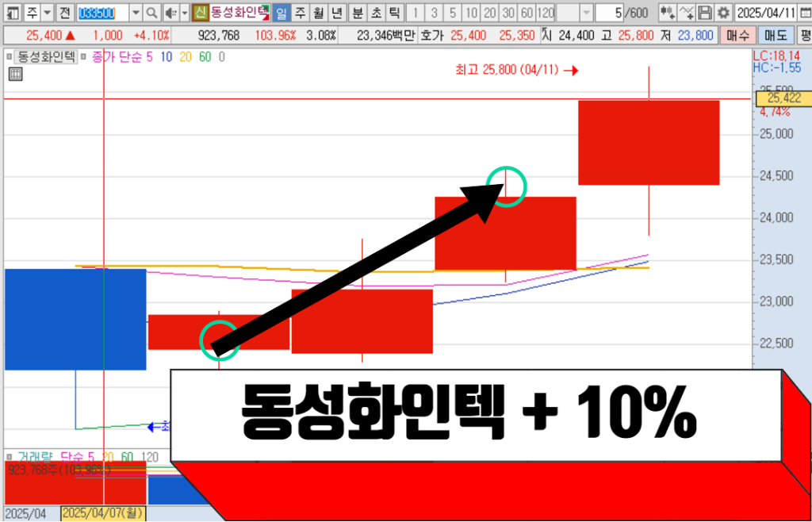Click the small square before 종가 단순
The width and height of the screenshot is (812, 522).
click(83, 56)
